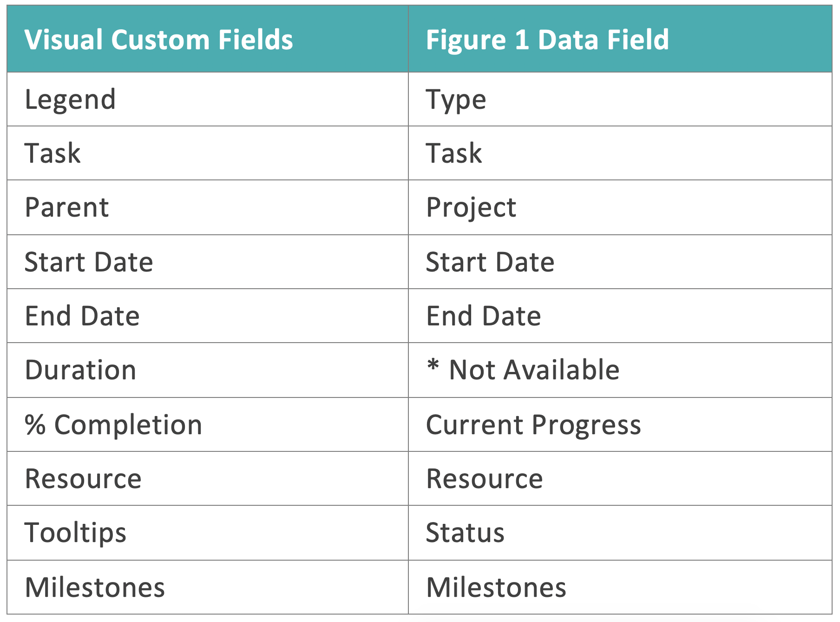Screen dimensions: 840x622
Task: Click the "Figure 1 Data Field" column header
Action: (x=547, y=40)
